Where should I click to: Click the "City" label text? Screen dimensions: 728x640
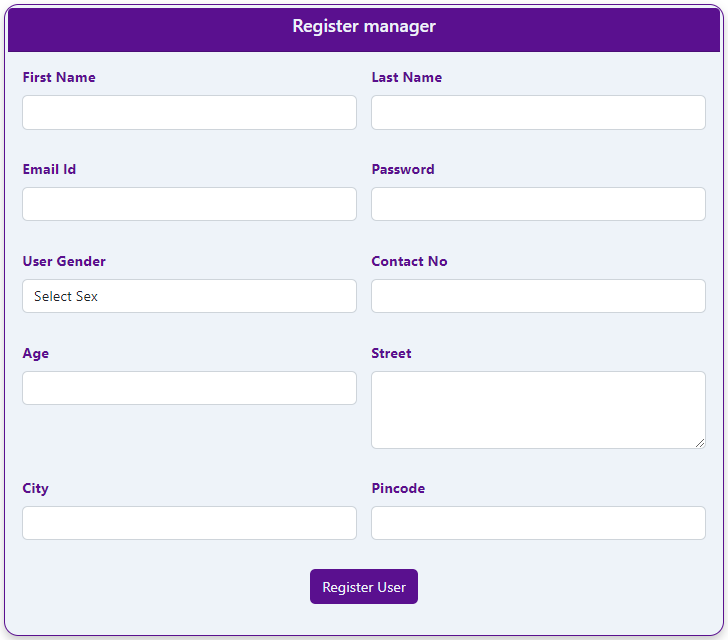tap(35, 489)
